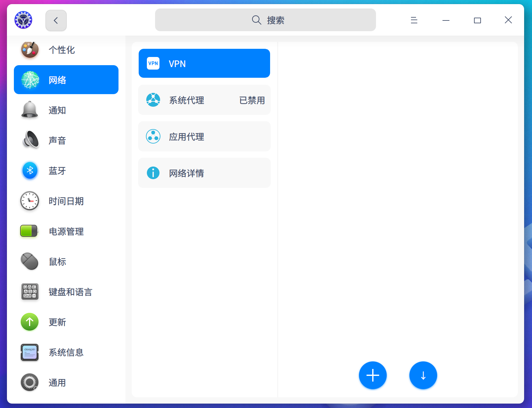Open the VPN panel entry

204,63
